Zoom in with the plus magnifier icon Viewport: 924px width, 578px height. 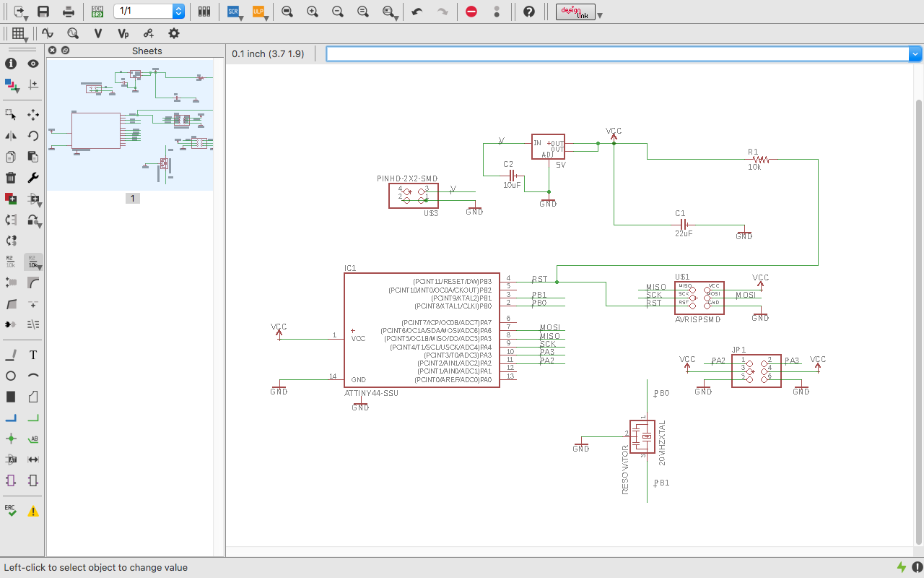(x=313, y=12)
